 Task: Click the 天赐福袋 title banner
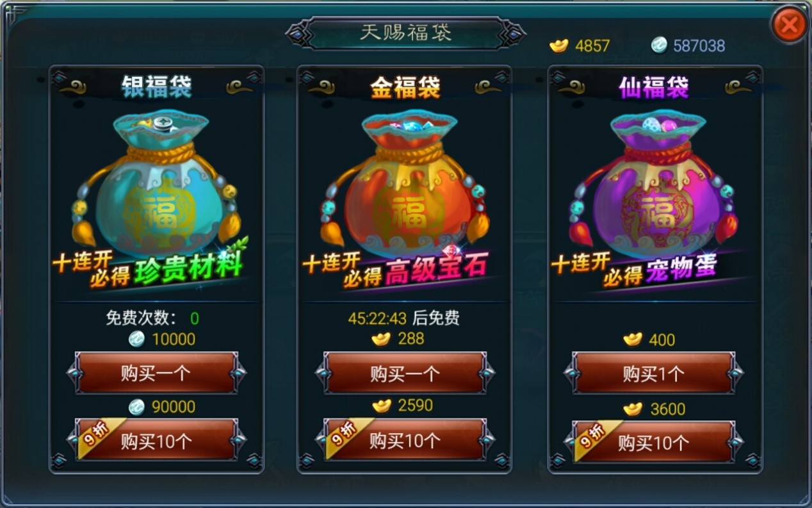click(x=405, y=33)
